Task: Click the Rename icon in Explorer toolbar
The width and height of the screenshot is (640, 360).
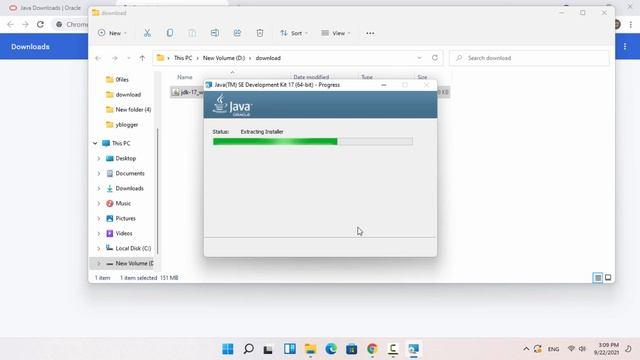Action: [x=215, y=33]
